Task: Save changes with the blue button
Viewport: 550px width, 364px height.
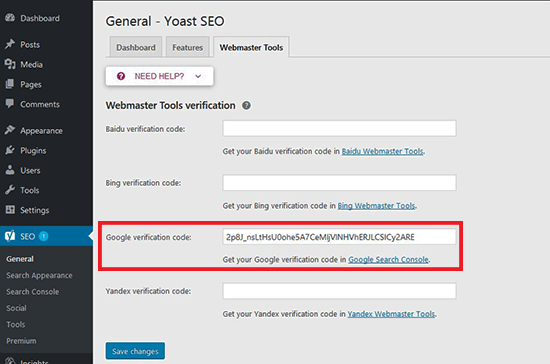Action: coord(135,351)
